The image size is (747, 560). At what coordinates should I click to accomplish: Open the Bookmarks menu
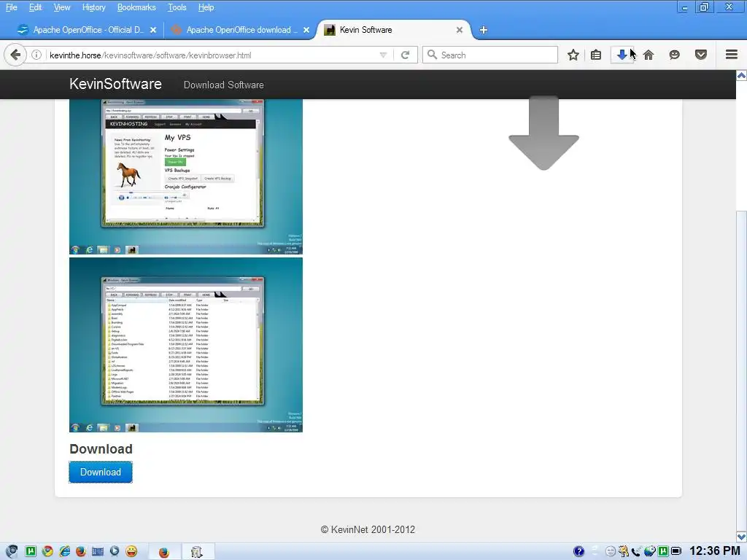pos(136,7)
